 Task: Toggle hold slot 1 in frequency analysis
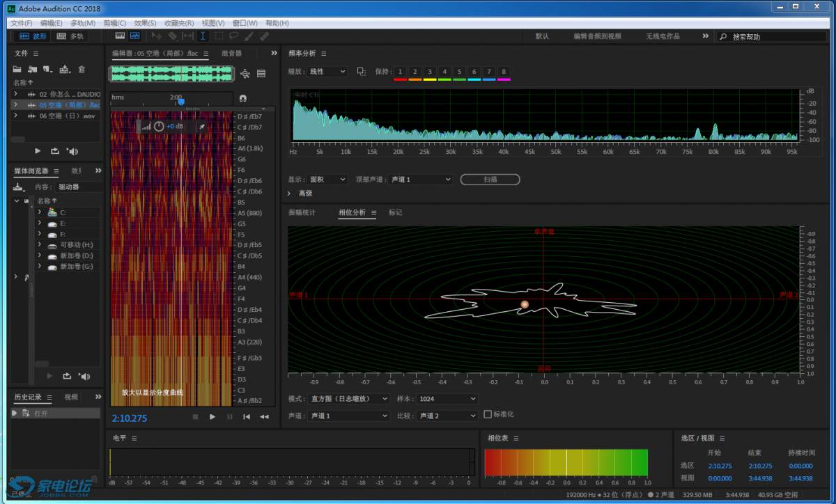pos(399,72)
